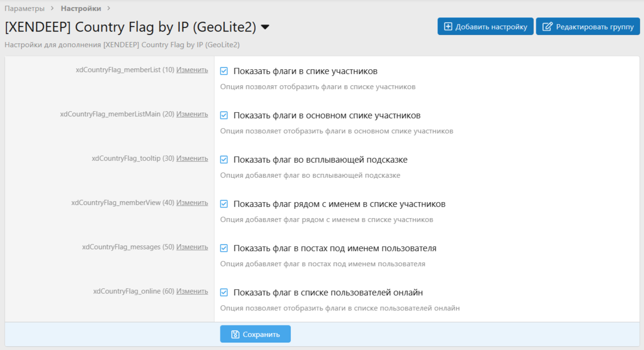Viewport: 644px width, 350px height.
Task: Toggle Показать флаг рядом с именем checkbox
Action: tap(224, 204)
